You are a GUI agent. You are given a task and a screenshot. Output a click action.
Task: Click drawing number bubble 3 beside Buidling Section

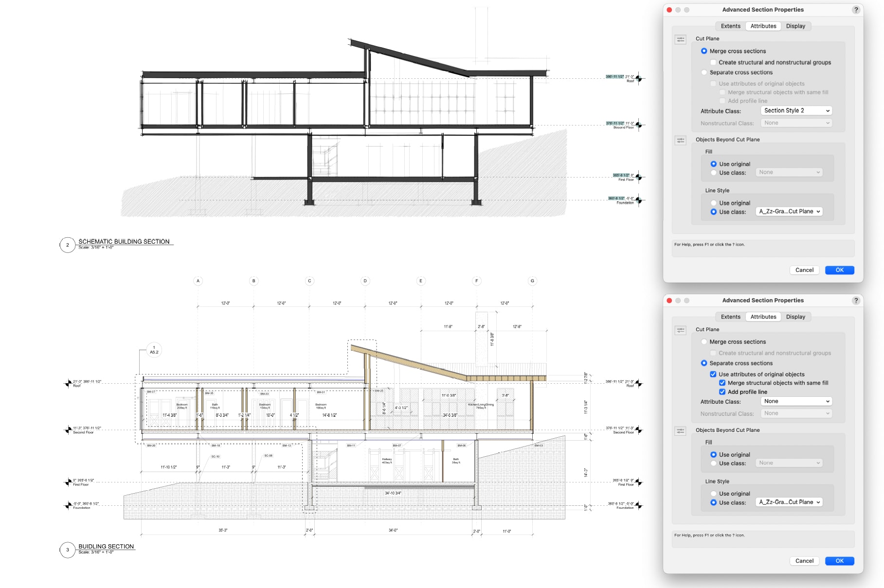(x=68, y=550)
